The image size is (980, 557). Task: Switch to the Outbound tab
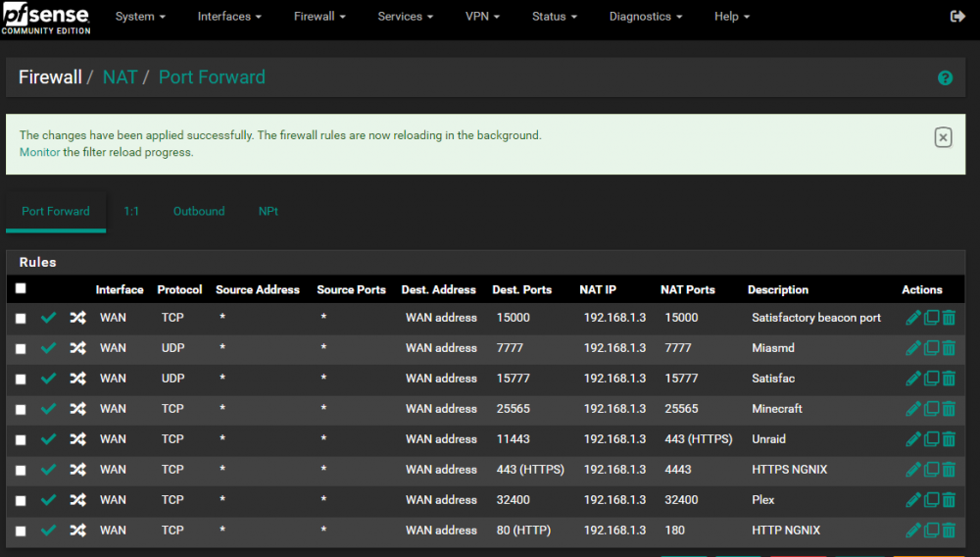coord(199,211)
